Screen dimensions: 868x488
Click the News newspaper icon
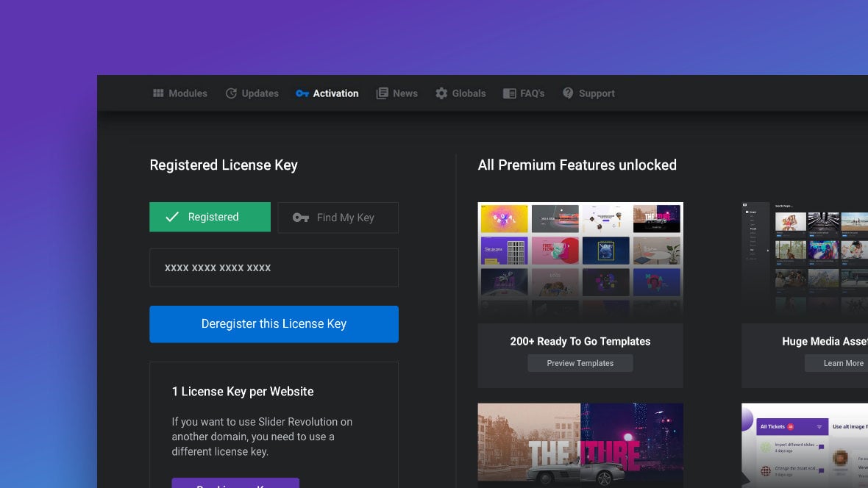coord(382,93)
